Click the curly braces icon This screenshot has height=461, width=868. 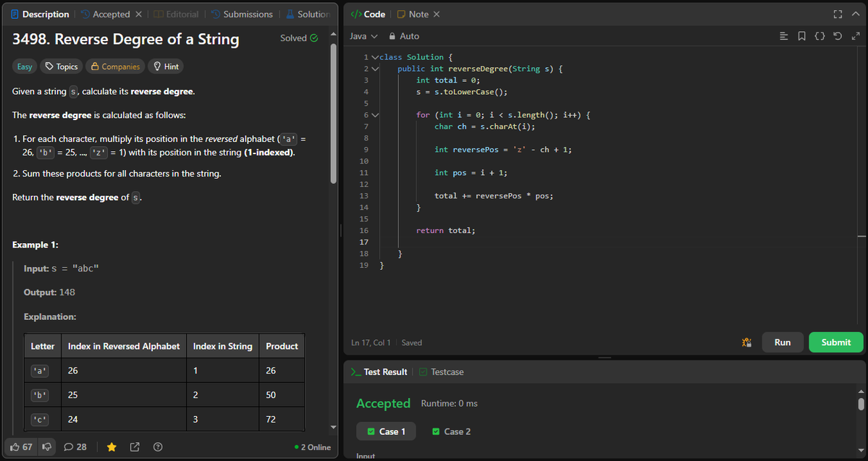click(x=819, y=36)
